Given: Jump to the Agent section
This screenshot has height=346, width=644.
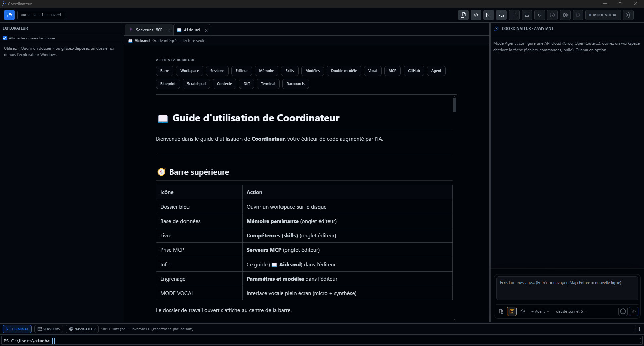Looking at the screenshot, I should (436, 71).
